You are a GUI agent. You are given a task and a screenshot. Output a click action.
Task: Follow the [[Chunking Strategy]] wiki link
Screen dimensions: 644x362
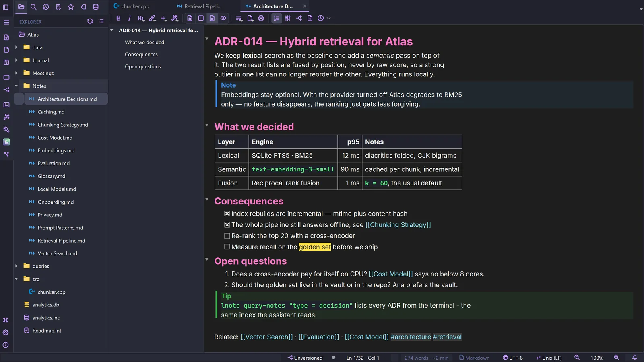coord(398,225)
